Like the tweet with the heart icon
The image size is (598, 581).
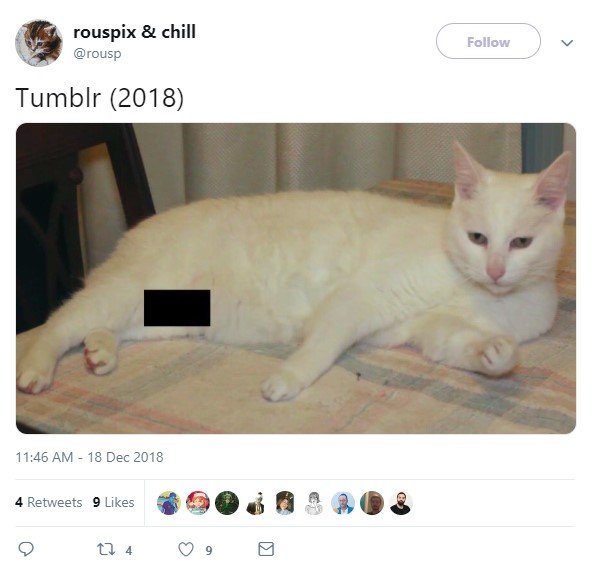click(186, 549)
